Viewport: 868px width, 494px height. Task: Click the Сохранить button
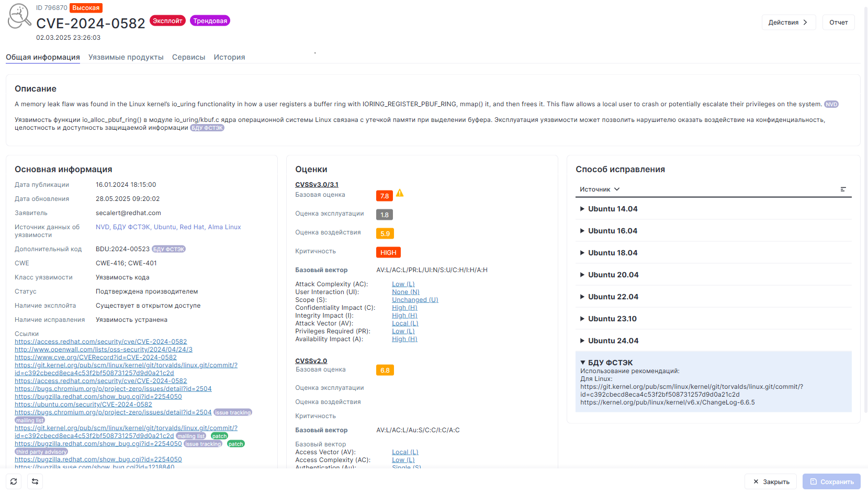coord(831,481)
